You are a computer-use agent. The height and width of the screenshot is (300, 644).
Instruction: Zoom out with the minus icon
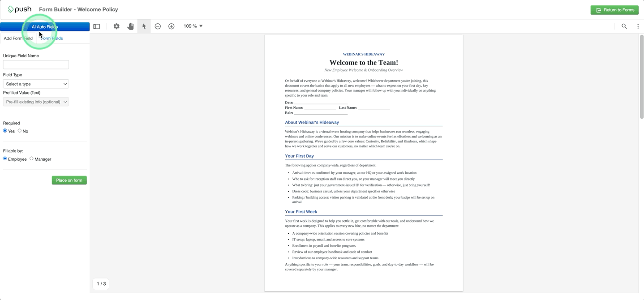158,26
